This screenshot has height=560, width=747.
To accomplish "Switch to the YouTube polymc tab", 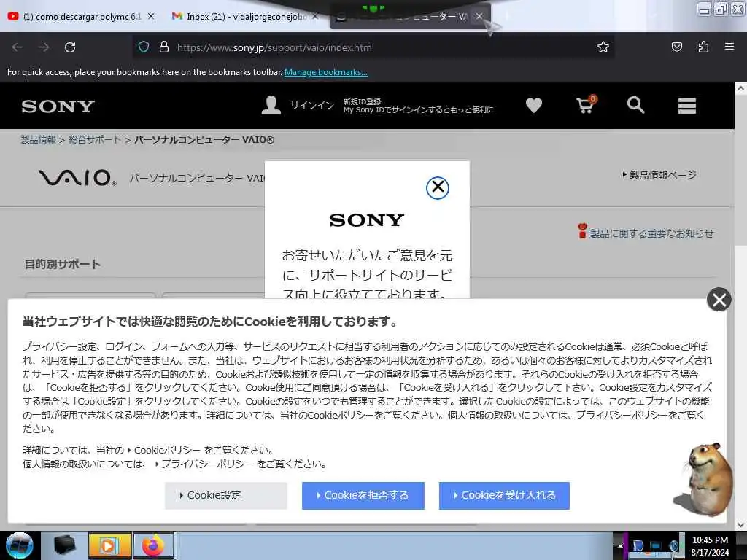I will pyautogui.click(x=82, y=17).
